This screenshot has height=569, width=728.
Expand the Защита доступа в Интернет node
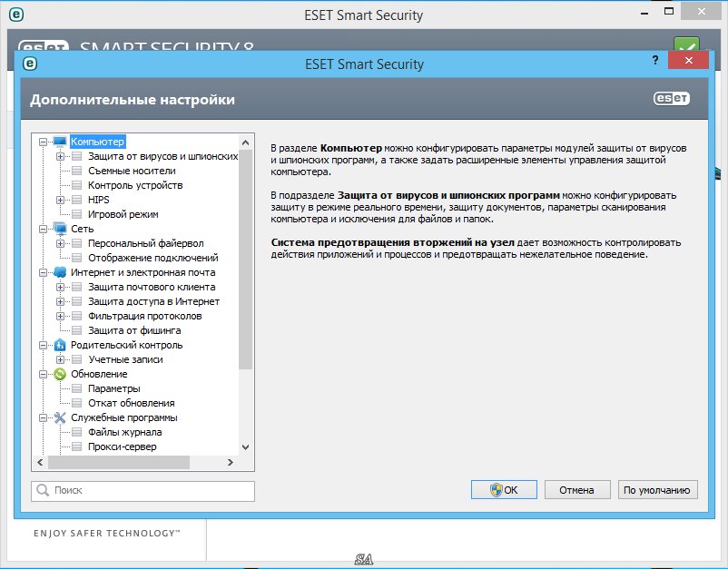coord(60,301)
